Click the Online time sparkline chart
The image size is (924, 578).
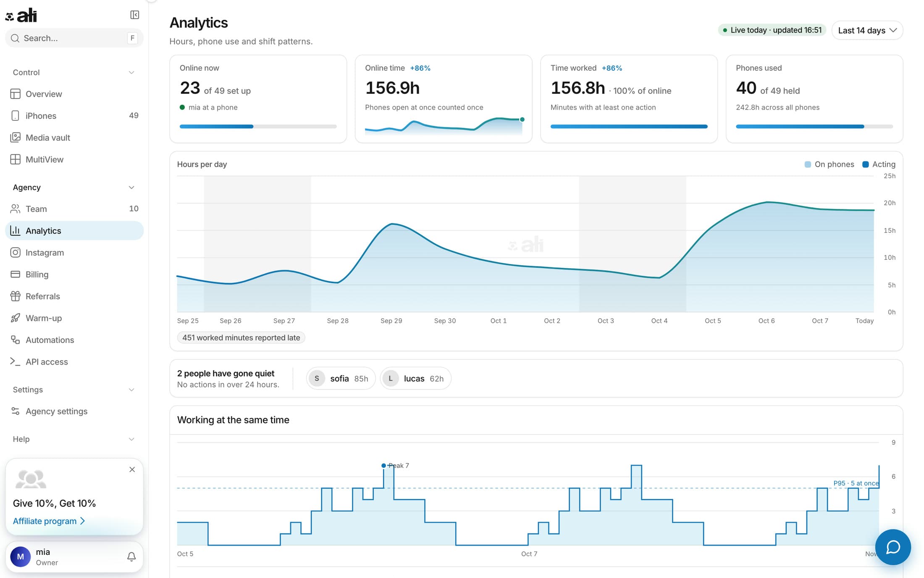pos(444,126)
